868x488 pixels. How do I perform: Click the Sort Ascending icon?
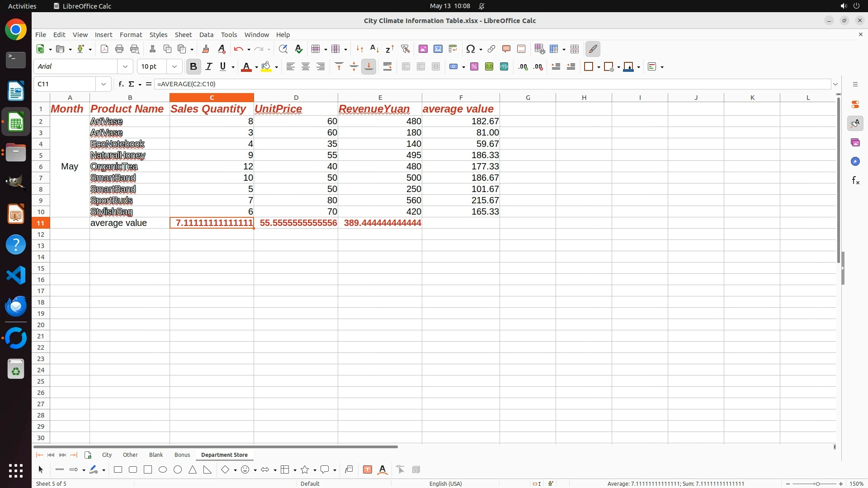(374, 49)
